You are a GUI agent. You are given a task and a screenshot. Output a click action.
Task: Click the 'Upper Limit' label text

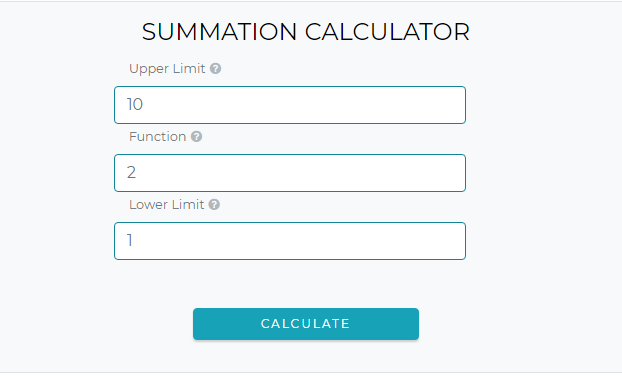[x=167, y=69]
